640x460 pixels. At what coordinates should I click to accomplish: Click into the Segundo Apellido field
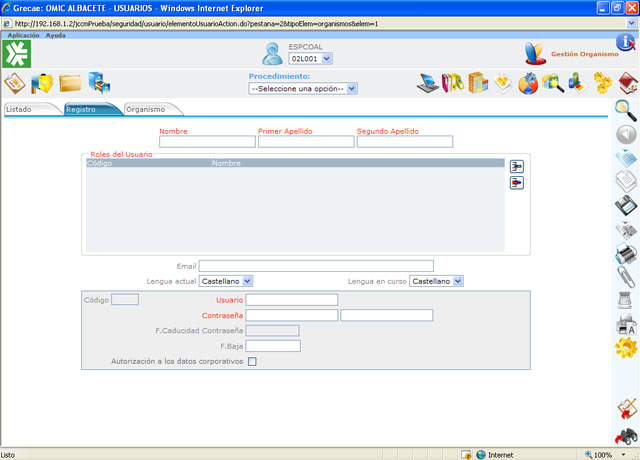405,142
